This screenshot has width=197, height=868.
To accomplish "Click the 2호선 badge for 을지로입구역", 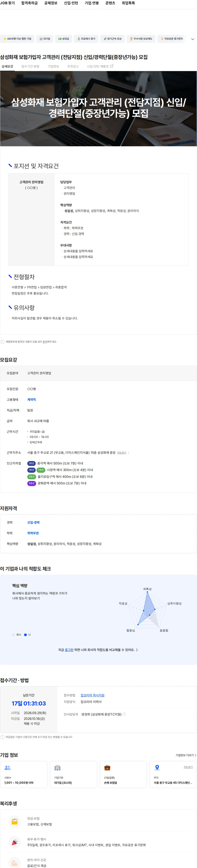I will pos(32,476).
